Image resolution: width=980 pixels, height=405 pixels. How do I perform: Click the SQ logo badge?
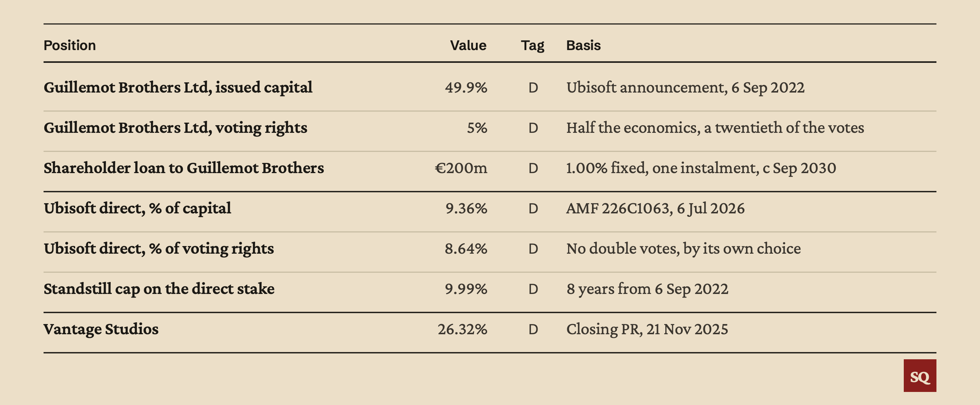(919, 375)
